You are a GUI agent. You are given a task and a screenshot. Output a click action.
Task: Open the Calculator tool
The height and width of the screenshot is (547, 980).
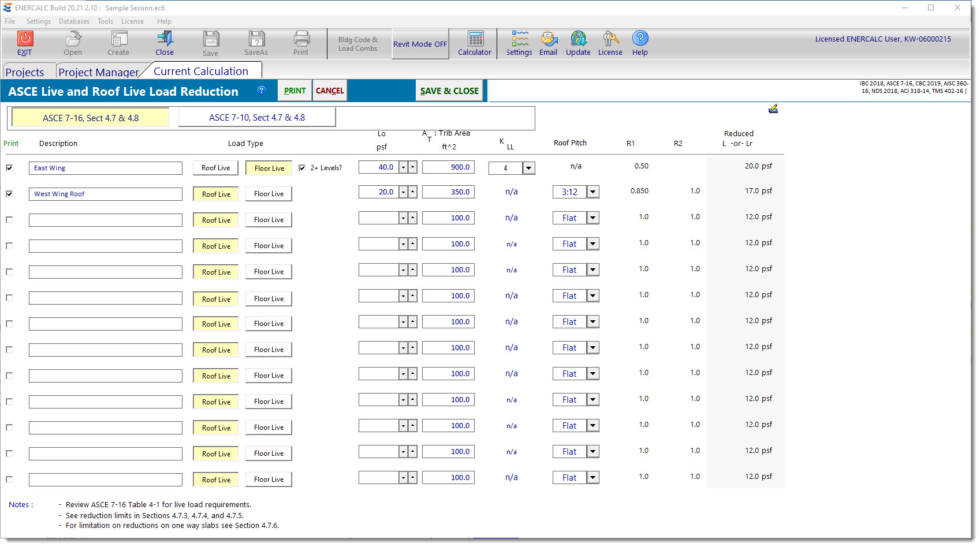click(x=475, y=39)
